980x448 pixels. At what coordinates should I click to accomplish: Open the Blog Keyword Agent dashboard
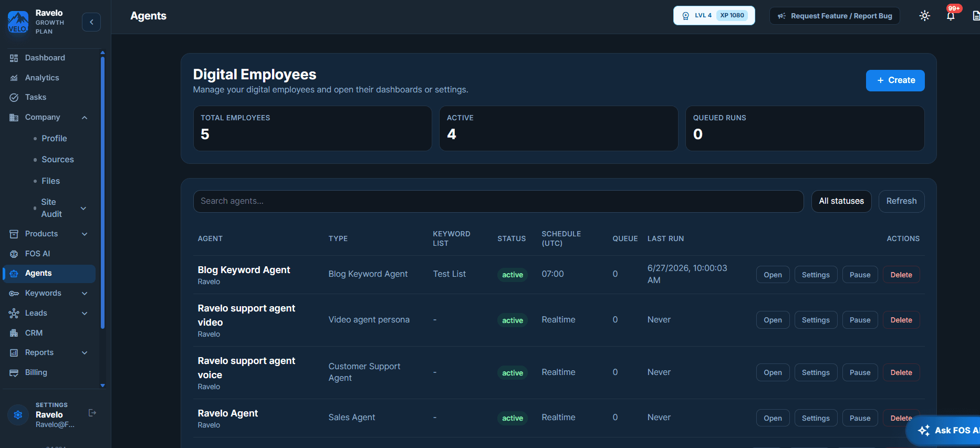(773, 275)
